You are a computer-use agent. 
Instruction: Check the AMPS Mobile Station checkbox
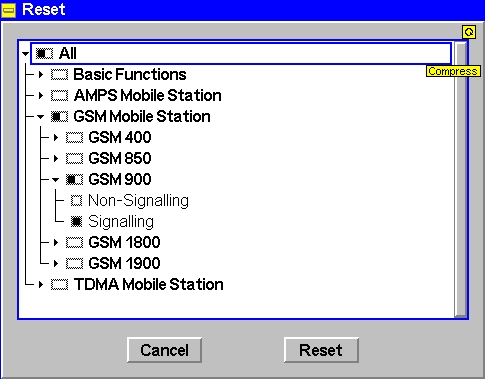[x=59, y=96]
